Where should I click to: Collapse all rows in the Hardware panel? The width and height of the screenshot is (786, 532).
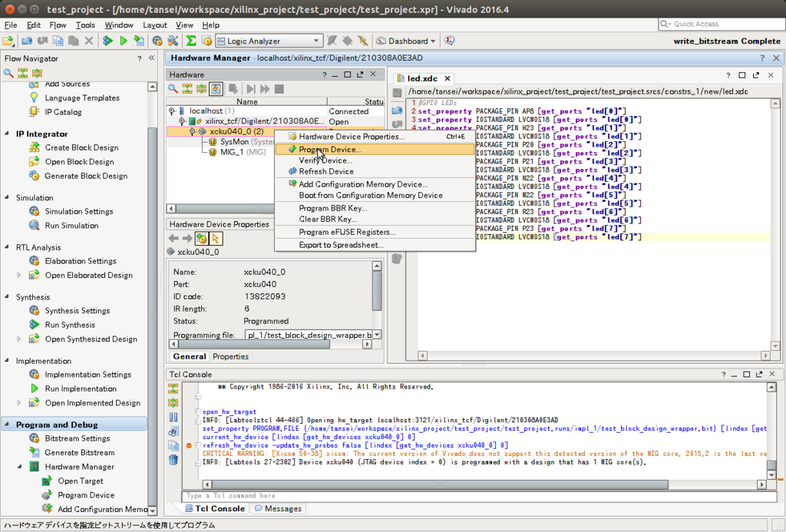pos(187,89)
